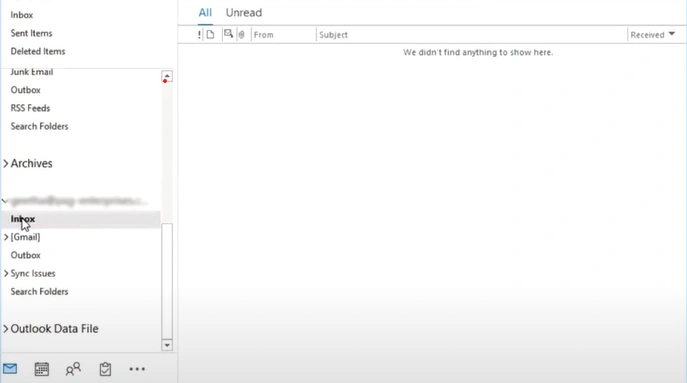
Task: Expand the Sync Issues folder
Action: 6,273
